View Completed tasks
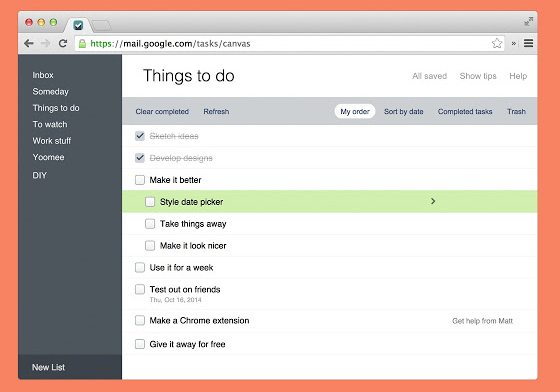 click(x=465, y=111)
